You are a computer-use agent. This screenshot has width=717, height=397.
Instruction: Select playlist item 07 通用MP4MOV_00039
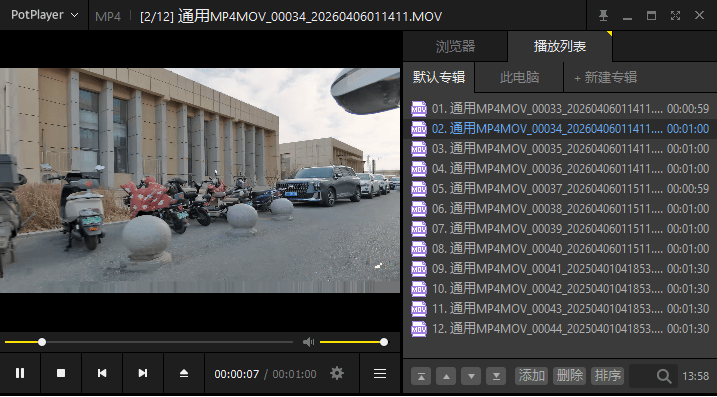point(560,228)
